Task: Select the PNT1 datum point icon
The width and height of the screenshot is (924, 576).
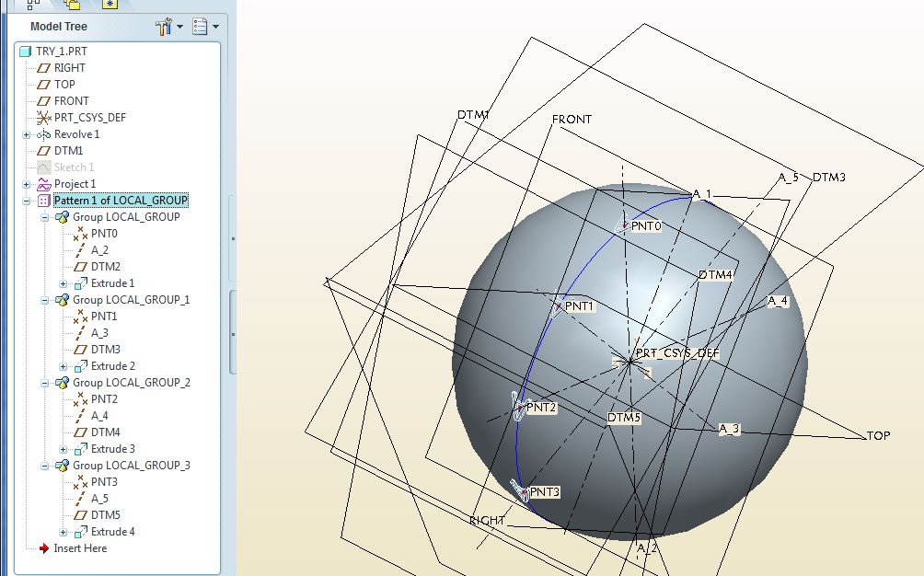Action: coord(80,317)
